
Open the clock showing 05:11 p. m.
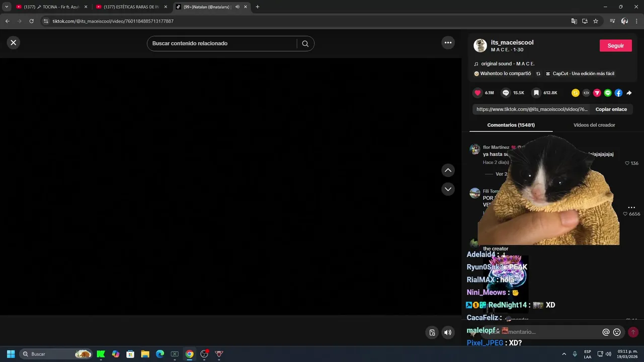point(627,354)
